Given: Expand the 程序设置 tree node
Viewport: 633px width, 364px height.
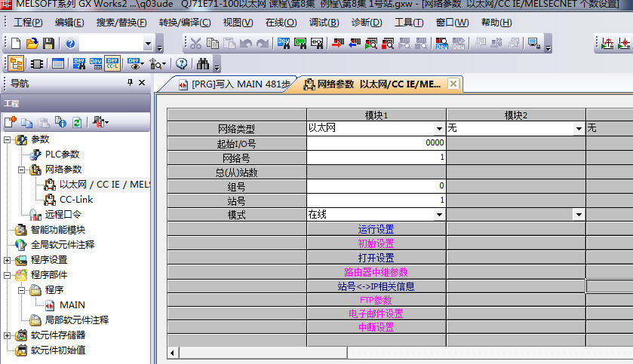Looking at the screenshot, I should [x=8, y=261].
